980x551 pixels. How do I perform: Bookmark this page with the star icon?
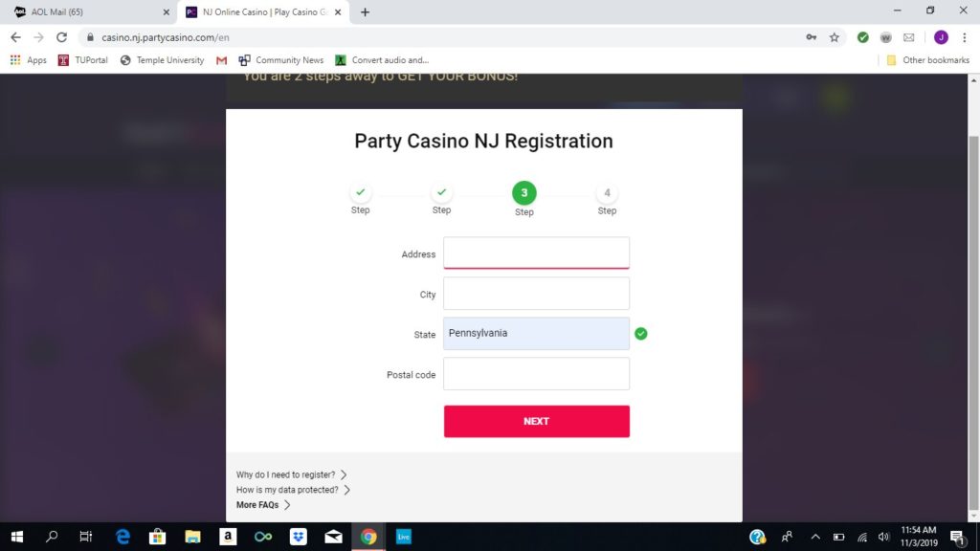(834, 37)
